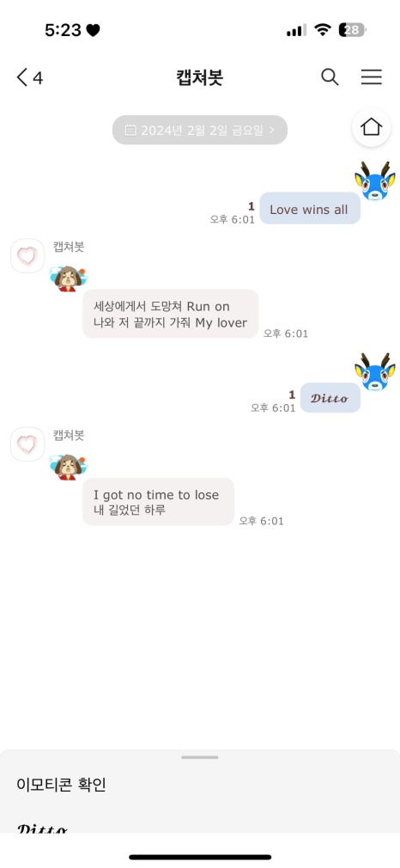400x868 pixels.
Task: Tap the Ditto emoticon message bubble
Action: 330,397
